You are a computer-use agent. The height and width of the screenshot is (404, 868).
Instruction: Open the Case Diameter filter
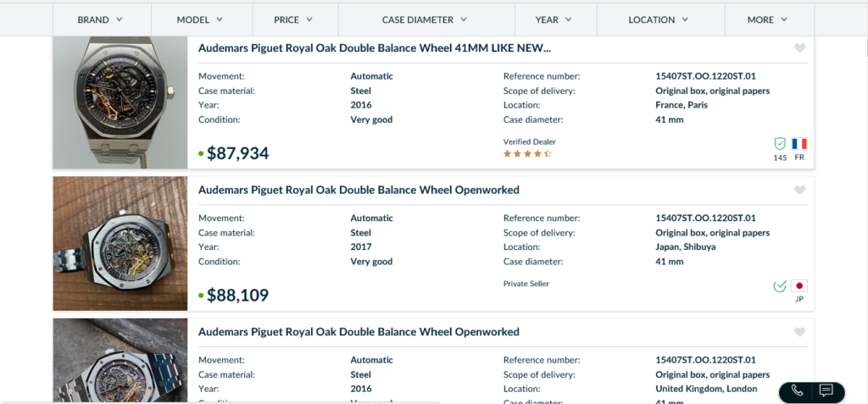point(425,19)
